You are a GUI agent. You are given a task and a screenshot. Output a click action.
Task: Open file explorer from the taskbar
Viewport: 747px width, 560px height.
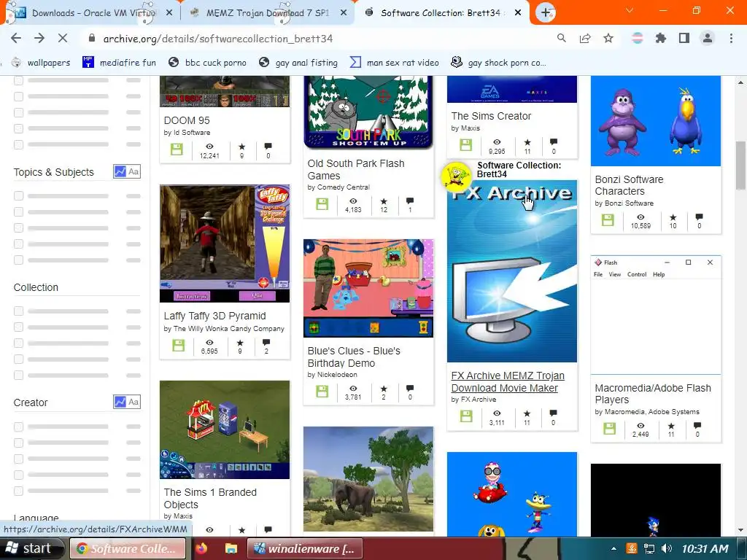point(231,548)
